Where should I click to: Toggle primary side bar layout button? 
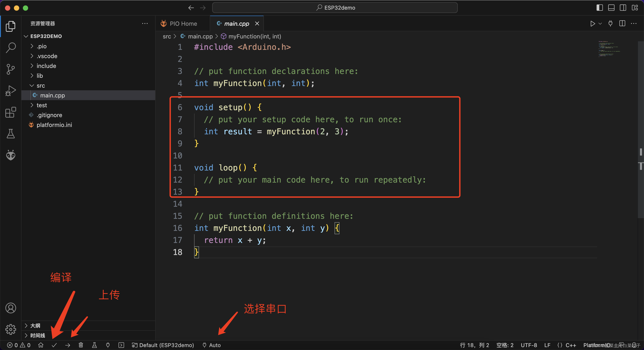(599, 8)
